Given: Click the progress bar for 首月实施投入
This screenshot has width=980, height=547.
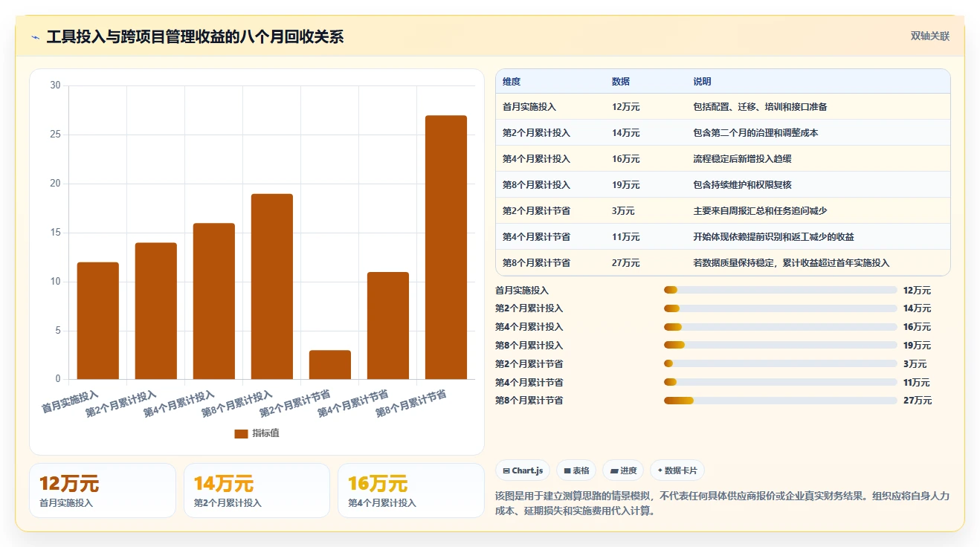Looking at the screenshot, I should point(781,290).
